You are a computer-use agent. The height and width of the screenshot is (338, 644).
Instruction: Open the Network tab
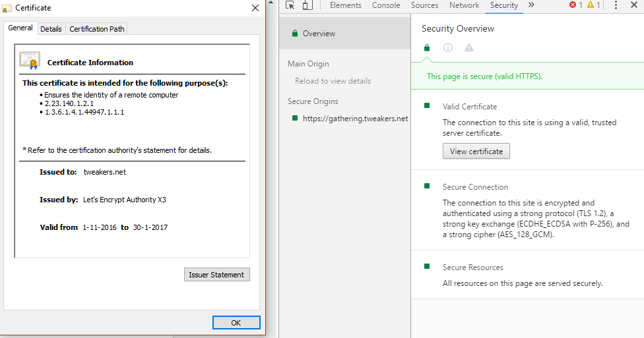point(464,5)
